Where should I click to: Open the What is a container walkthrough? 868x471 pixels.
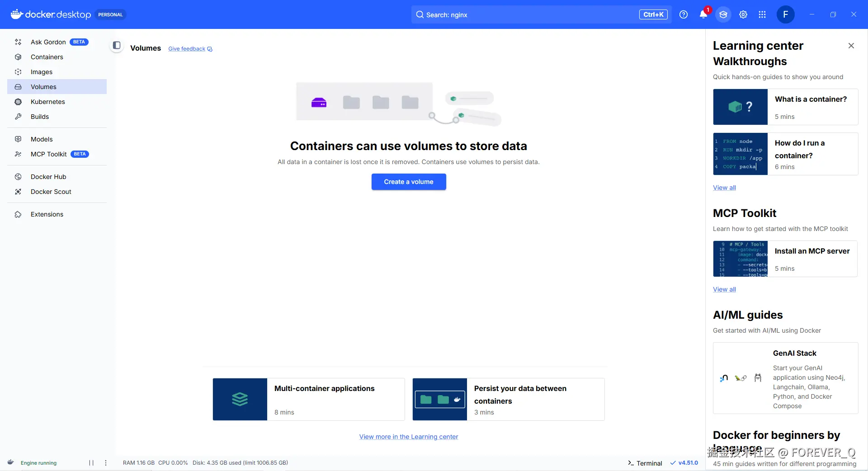click(786, 107)
